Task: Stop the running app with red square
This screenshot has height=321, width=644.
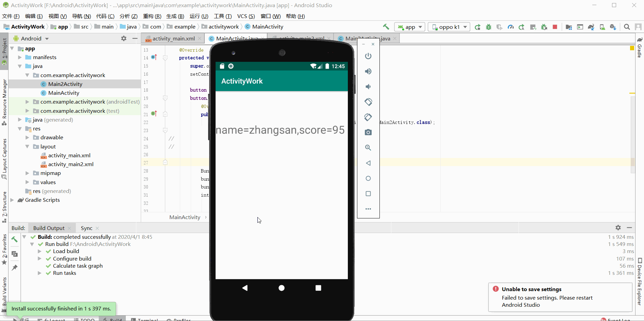Action: pos(555,27)
